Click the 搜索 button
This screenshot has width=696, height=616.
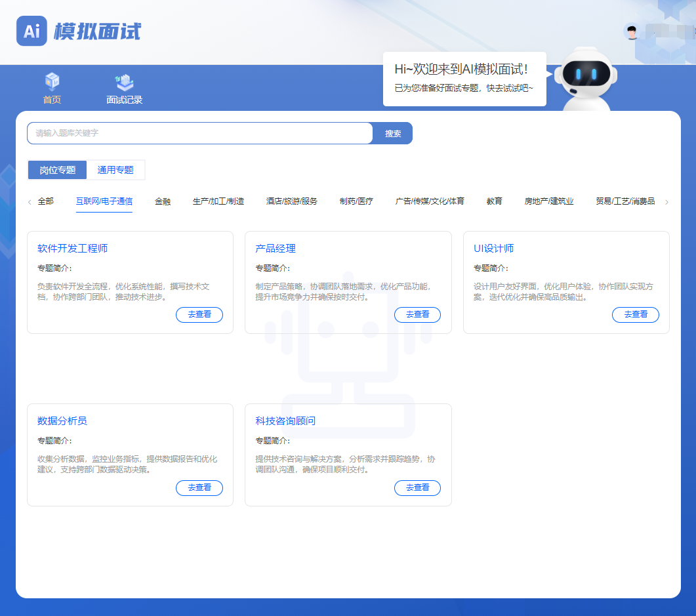point(393,133)
